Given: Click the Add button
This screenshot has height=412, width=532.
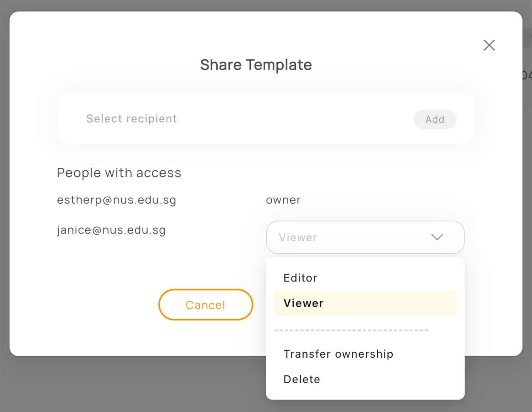Looking at the screenshot, I should point(435,119).
